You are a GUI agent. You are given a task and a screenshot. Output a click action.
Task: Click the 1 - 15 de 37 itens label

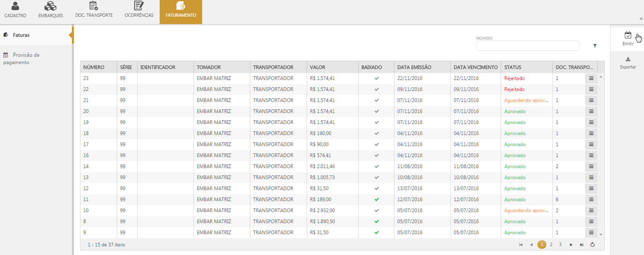click(x=106, y=245)
